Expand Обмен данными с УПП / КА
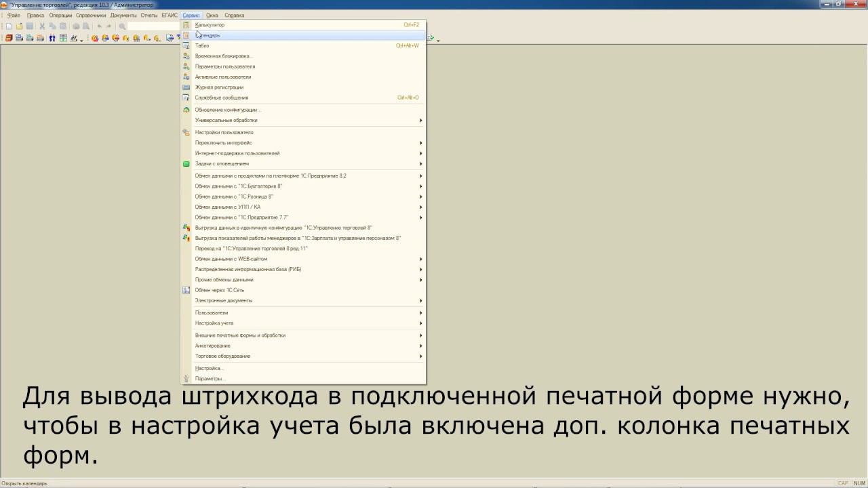Image resolution: width=868 pixels, height=488 pixels. click(x=303, y=207)
